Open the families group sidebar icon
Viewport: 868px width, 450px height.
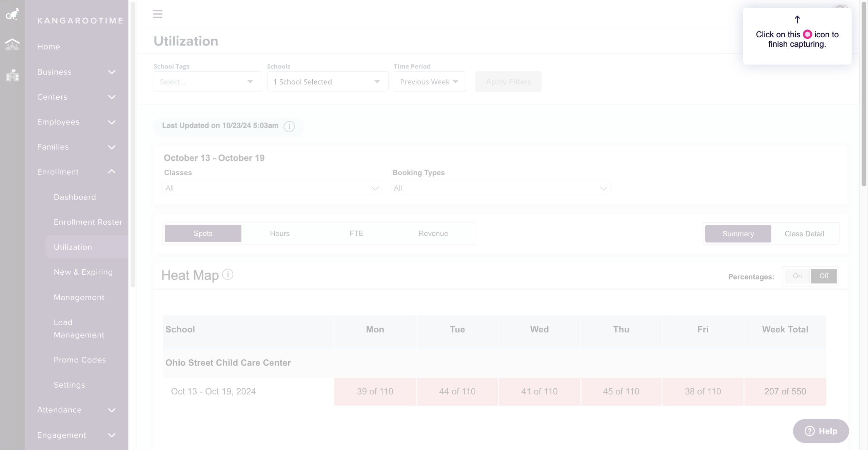coord(12,44)
